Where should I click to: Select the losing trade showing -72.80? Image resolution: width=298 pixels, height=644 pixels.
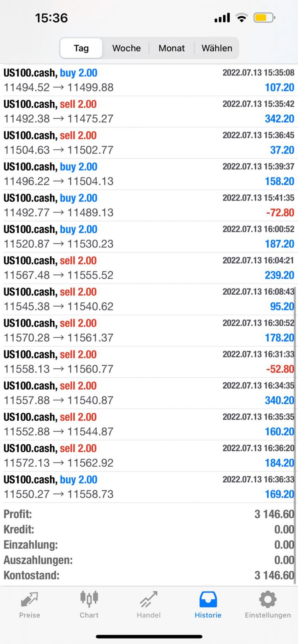pos(149,205)
